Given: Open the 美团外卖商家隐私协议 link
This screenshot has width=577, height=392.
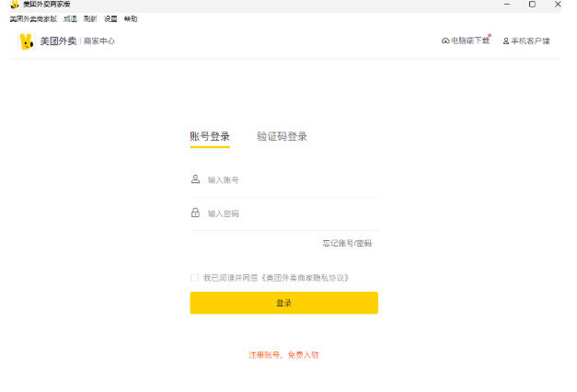Looking at the screenshot, I should (305, 278).
